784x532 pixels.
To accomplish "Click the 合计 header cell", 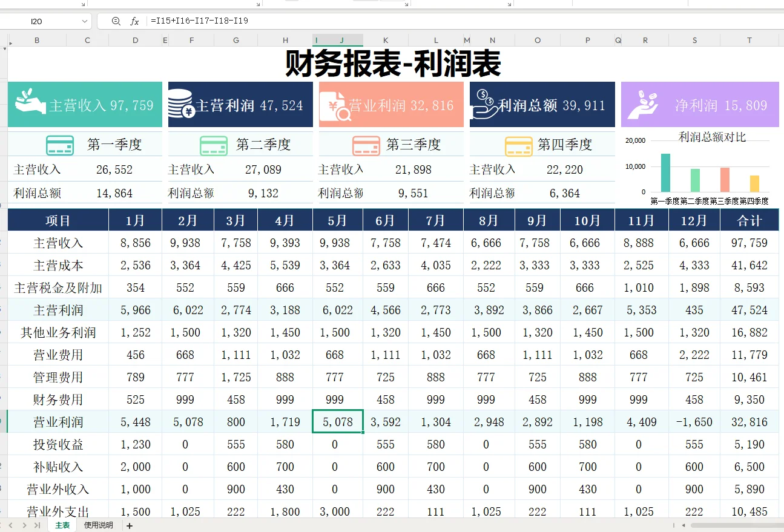I will tap(749, 220).
